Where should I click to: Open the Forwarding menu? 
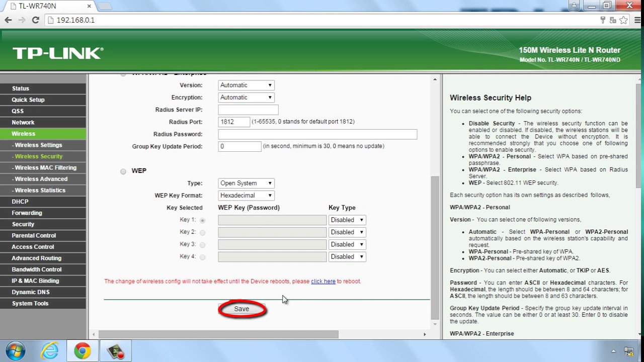click(43, 213)
